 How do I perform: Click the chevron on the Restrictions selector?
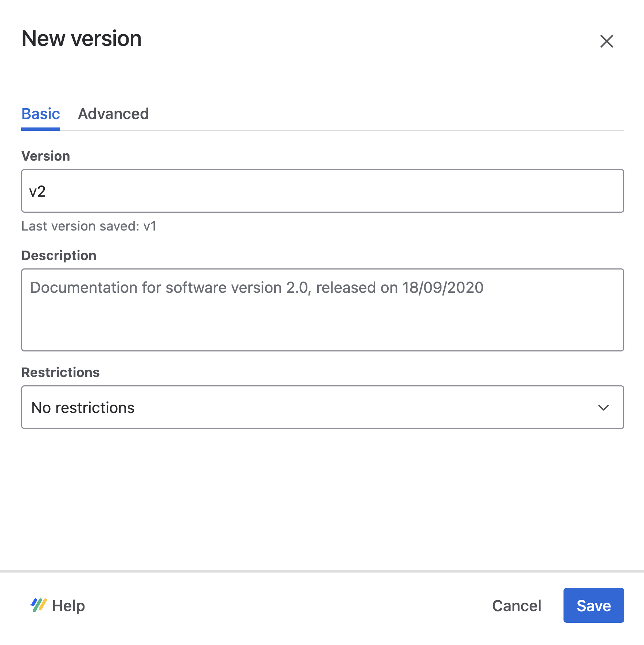pos(603,407)
